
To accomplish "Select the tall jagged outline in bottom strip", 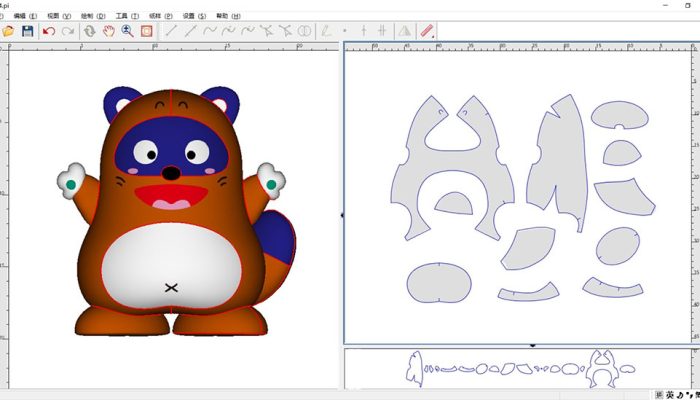I will pyautogui.click(x=415, y=369).
